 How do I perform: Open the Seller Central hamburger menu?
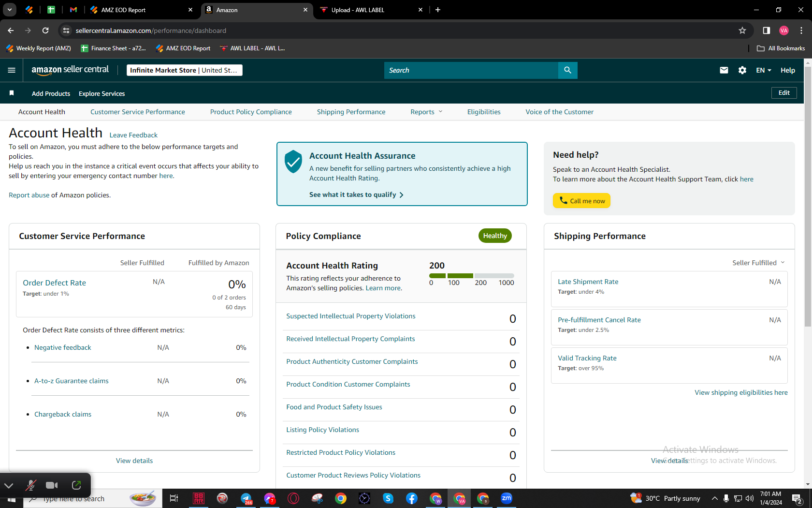[x=12, y=70]
